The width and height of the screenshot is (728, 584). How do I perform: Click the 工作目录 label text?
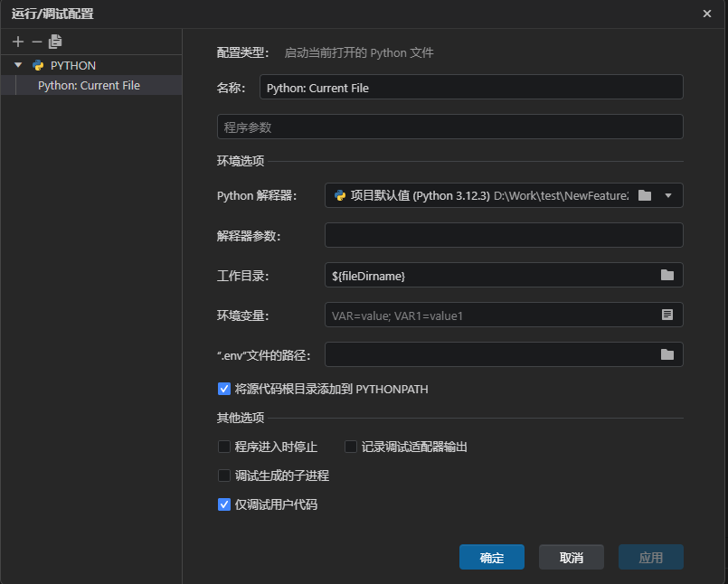pyautogui.click(x=243, y=276)
